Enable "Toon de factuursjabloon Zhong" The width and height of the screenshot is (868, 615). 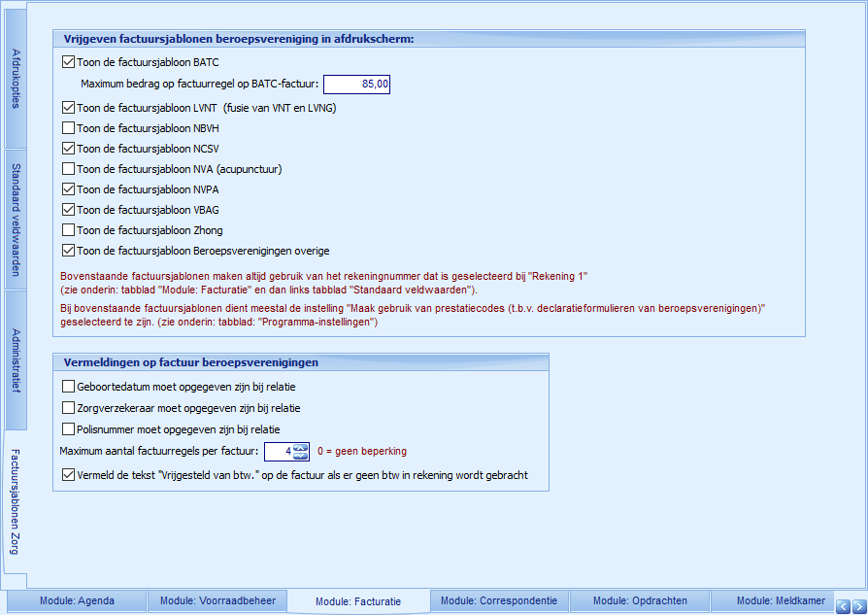pyautogui.click(x=68, y=229)
